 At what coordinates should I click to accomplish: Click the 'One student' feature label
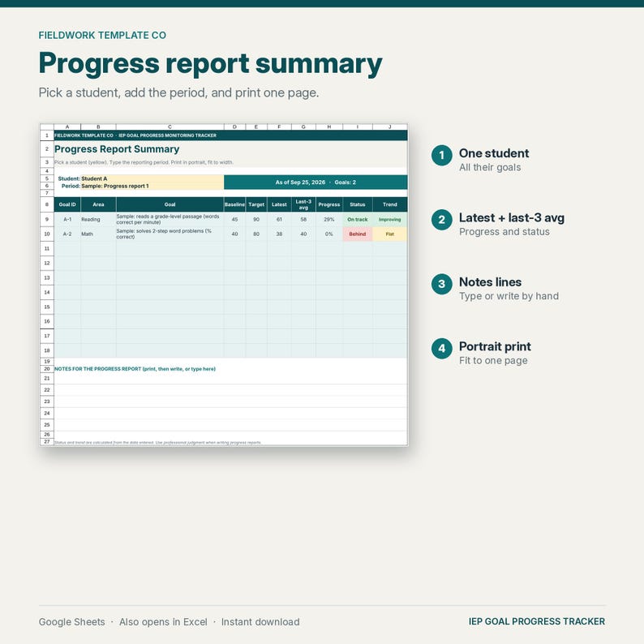(494, 153)
